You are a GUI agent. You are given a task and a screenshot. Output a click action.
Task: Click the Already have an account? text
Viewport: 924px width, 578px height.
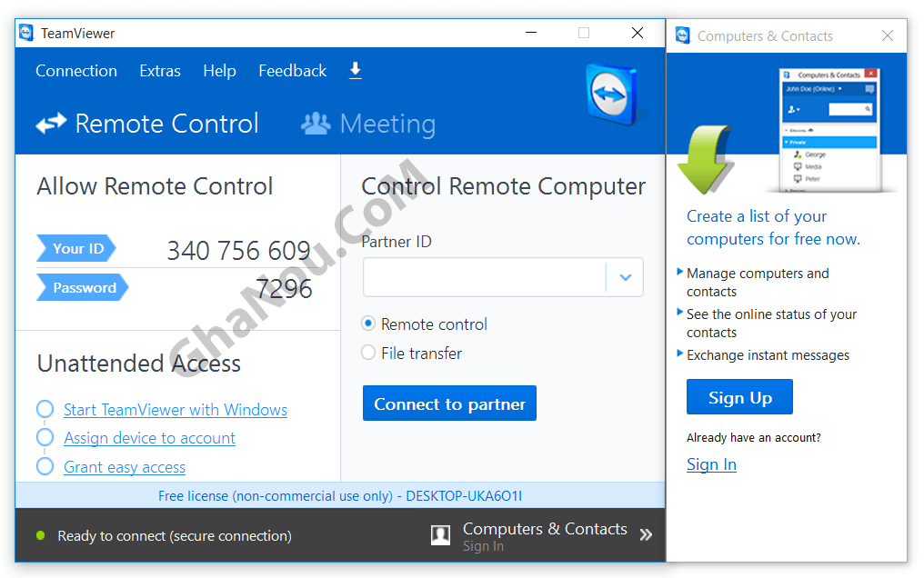coord(754,437)
